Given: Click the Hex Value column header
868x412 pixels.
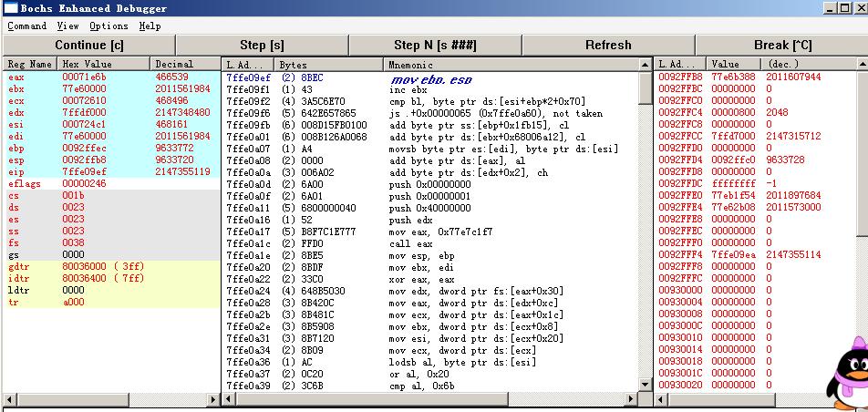Looking at the screenshot, I should point(104,64).
